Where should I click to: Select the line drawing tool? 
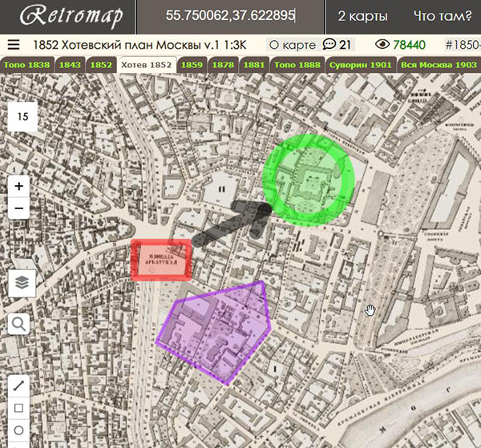point(19,385)
